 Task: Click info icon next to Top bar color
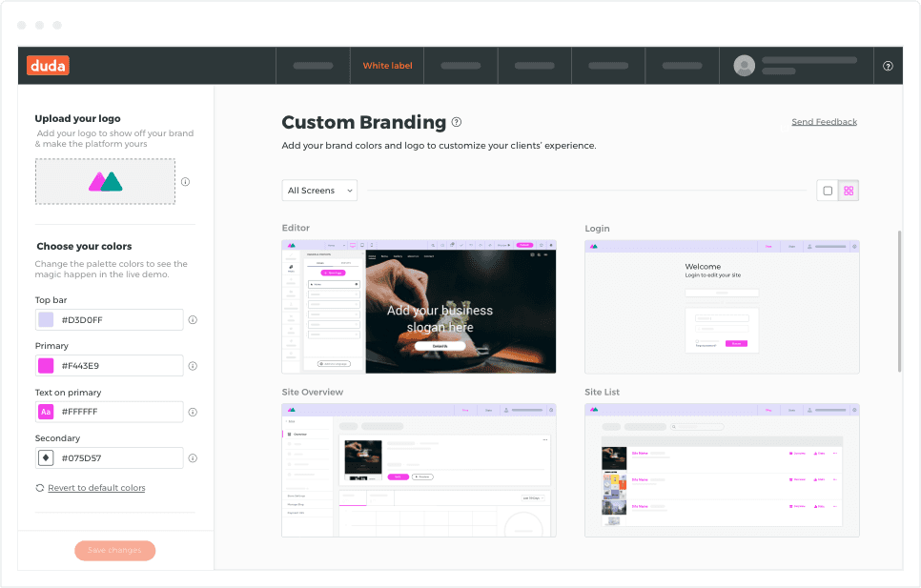pyautogui.click(x=193, y=319)
